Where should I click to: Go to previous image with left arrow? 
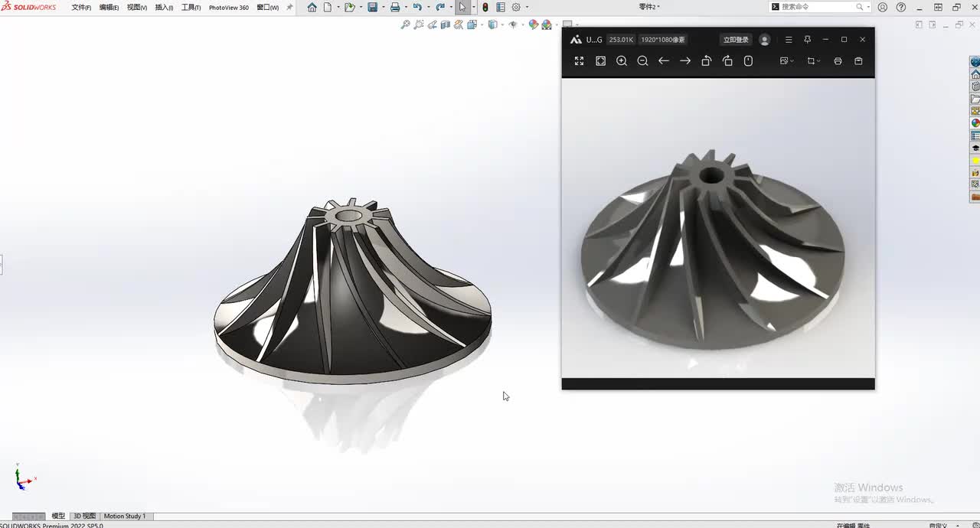(x=664, y=61)
